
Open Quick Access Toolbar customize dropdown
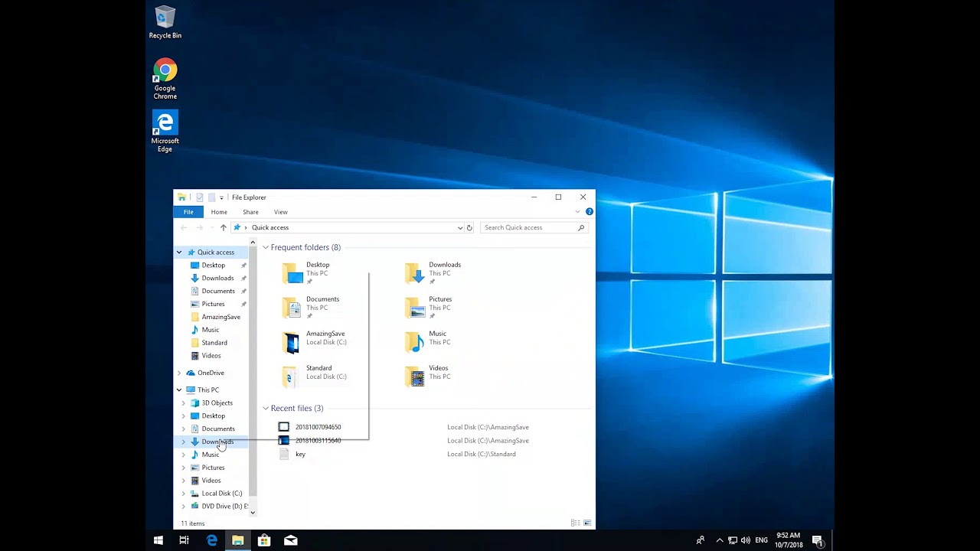(221, 197)
